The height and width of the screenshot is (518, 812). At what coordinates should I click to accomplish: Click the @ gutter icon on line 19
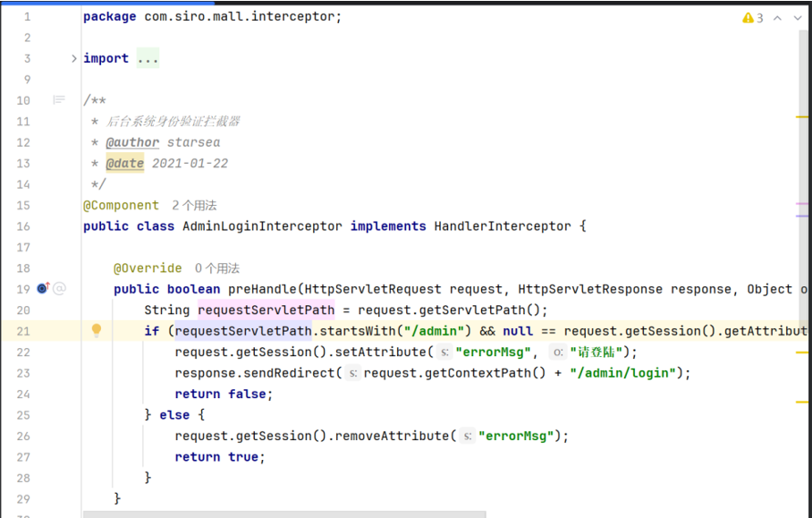[59, 288]
